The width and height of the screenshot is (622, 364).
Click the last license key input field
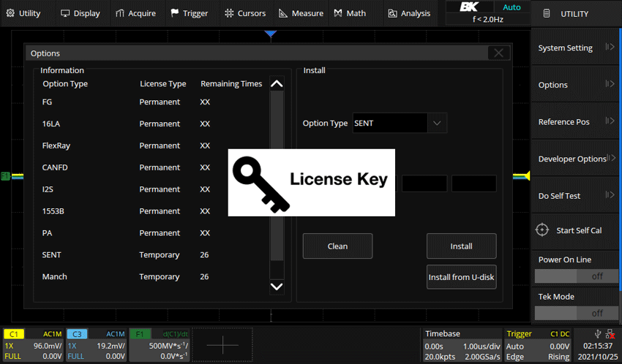473,183
